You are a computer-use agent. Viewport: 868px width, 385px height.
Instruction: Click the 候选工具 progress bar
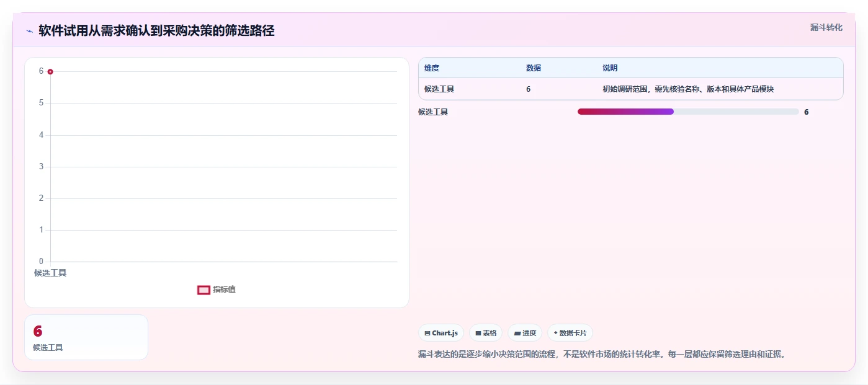tap(688, 112)
